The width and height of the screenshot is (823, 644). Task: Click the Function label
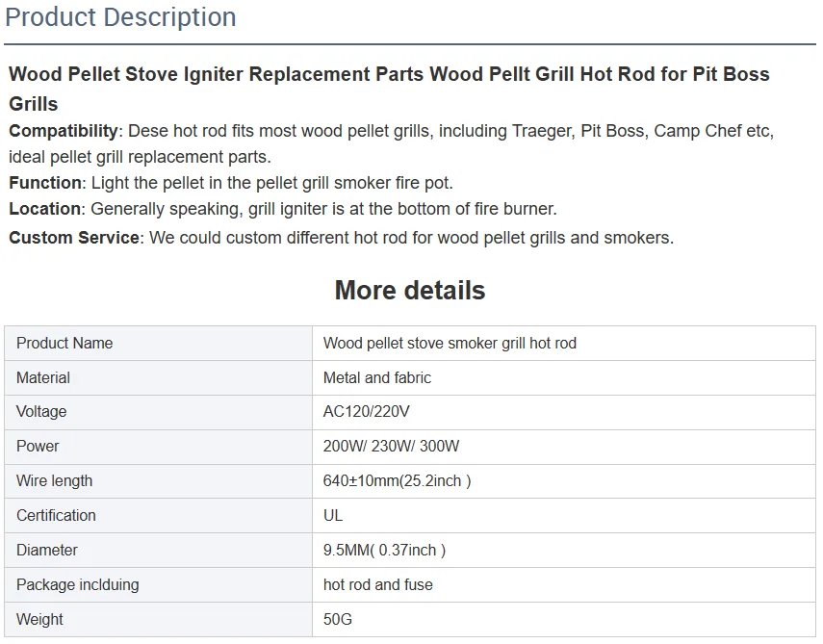point(45,183)
